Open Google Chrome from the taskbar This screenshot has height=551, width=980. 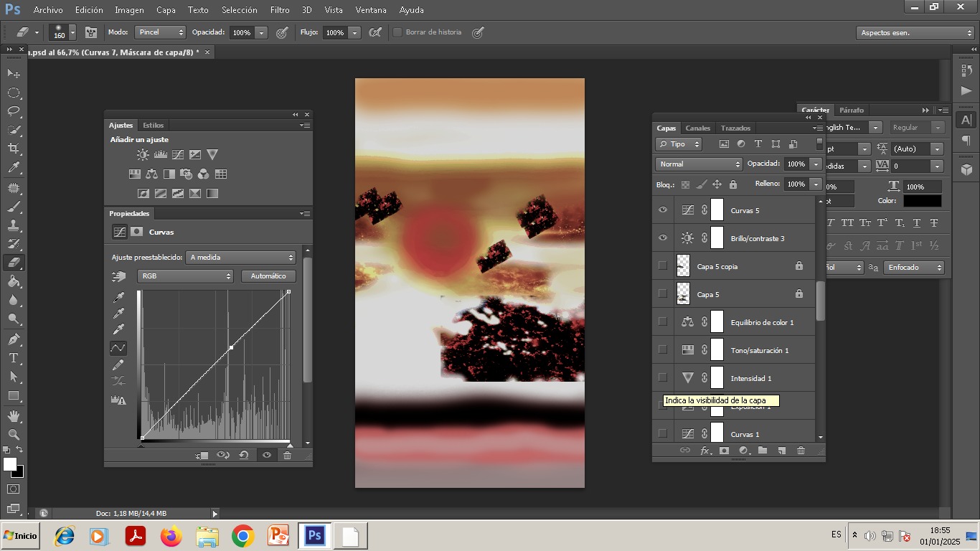pos(243,536)
